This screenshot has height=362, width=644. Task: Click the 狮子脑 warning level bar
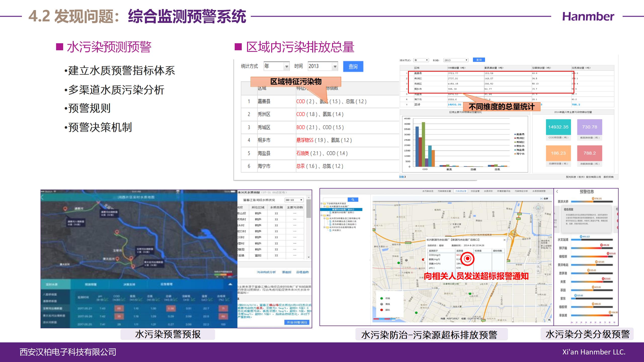click(592, 248)
